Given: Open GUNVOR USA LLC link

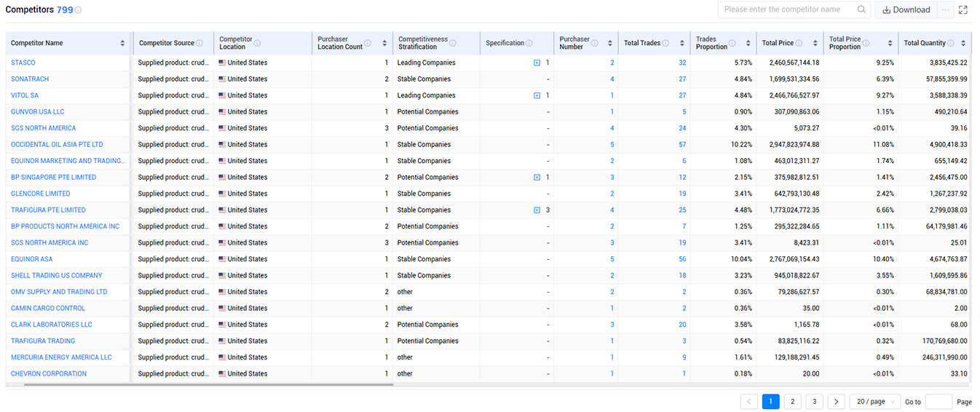Looking at the screenshot, I should [x=37, y=112].
